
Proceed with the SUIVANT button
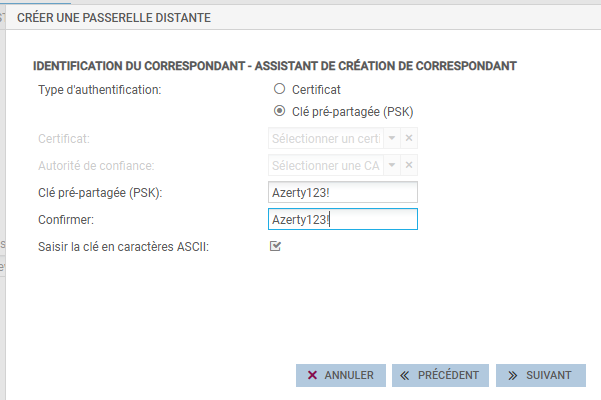(x=540, y=375)
